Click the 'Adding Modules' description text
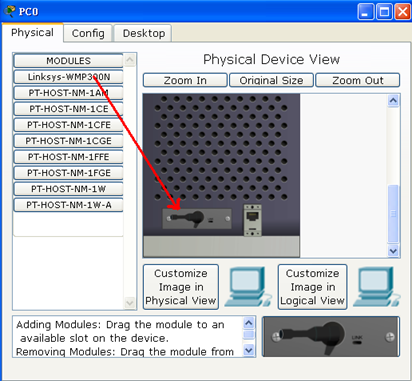Screen dimensions: 412x381 pos(120,331)
